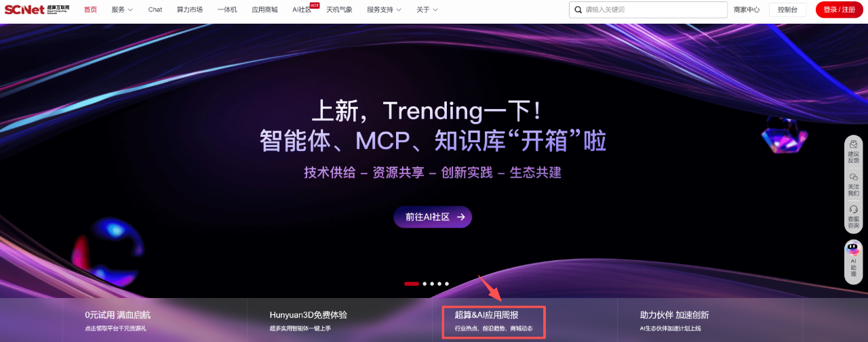Screen dimensions: 868x342
Task: Click the arrow on 前往AI社区 button
Action: (x=460, y=217)
